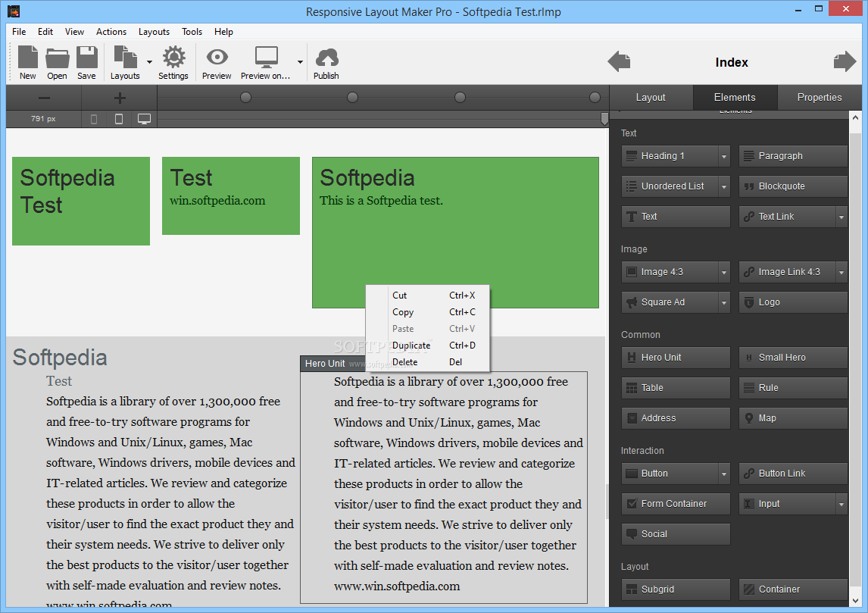The width and height of the screenshot is (868, 613).
Task: Expand the Button element dropdown arrow
Action: point(724,474)
